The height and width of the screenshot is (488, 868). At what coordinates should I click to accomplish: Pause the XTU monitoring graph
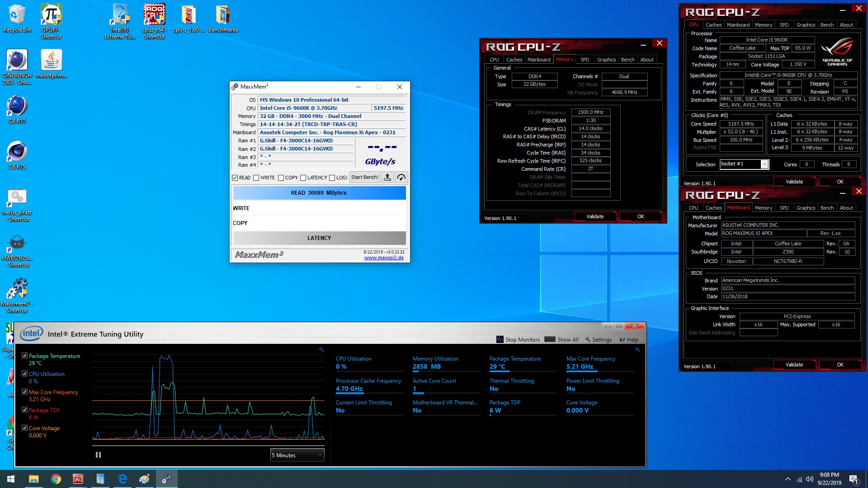point(98,455)
